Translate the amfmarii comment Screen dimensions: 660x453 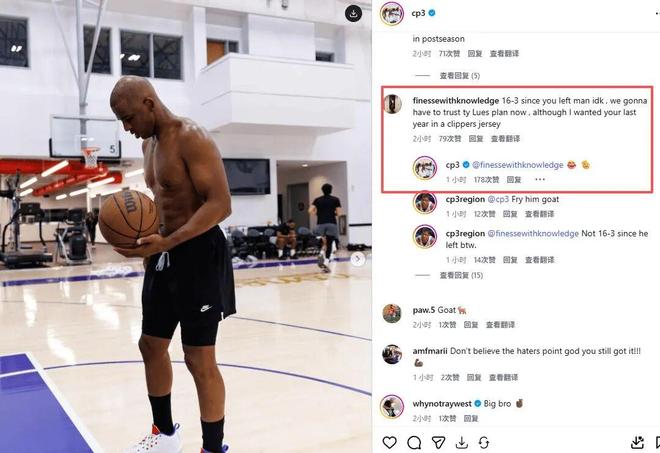[x=503, y=377]
